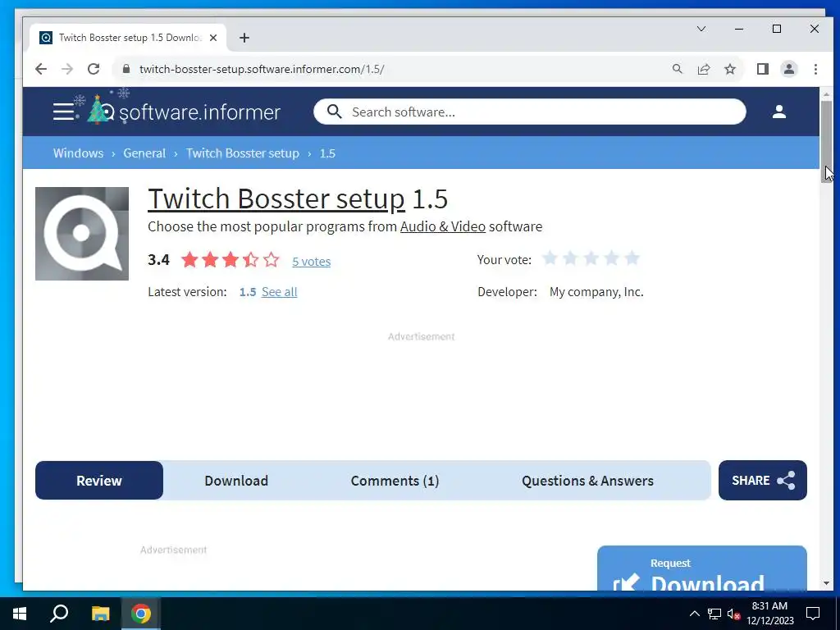Viewport: 840px width, 630px height.
Task: Select the Review tab
Action: (99, 481)
